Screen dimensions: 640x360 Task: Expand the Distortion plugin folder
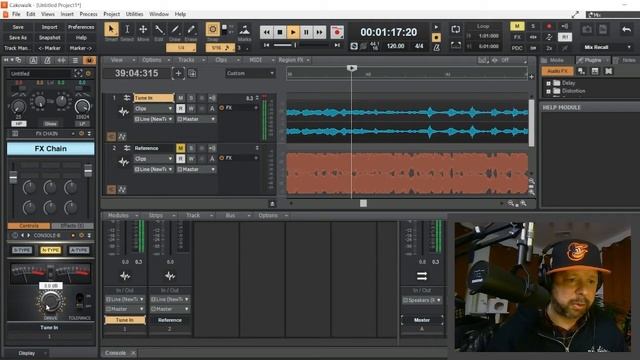click(549, 91)
